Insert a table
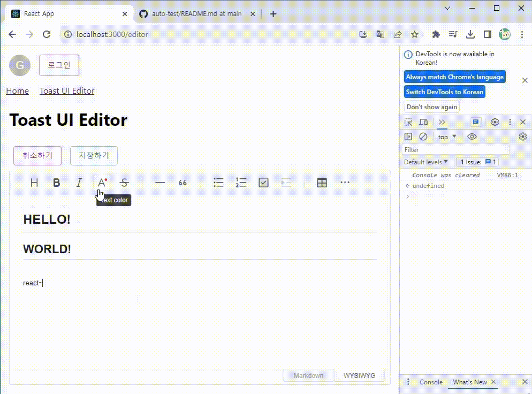The image size is (532, 394). coord(322,183)
